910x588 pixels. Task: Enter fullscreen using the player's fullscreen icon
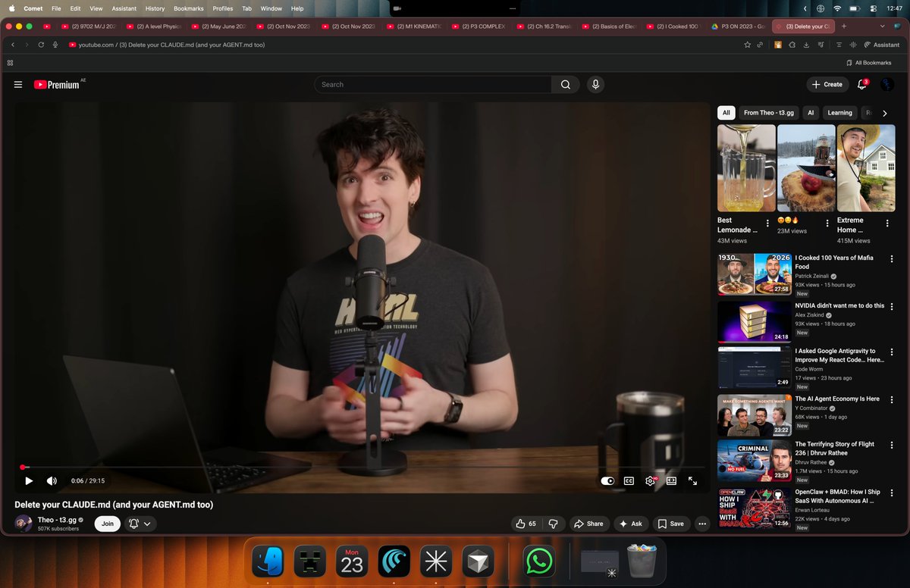[692, 481]
